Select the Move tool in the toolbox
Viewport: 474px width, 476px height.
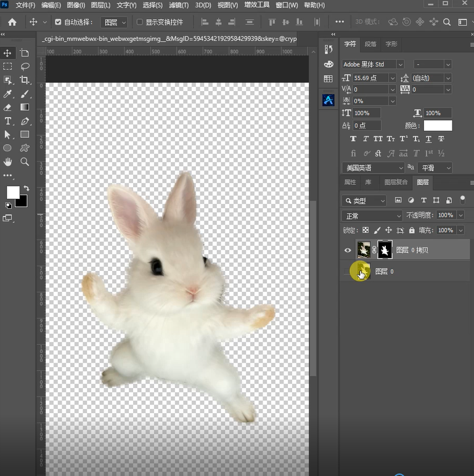7,53
